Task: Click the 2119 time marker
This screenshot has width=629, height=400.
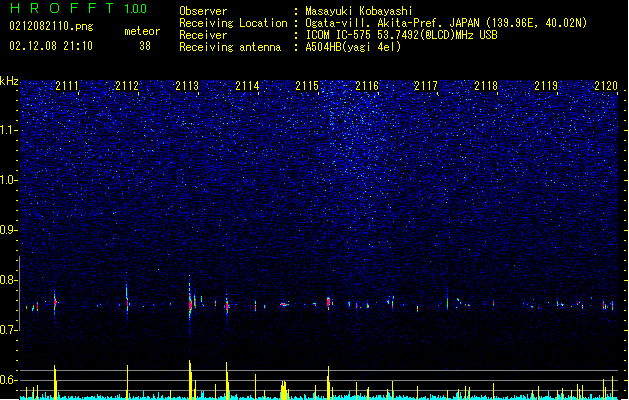Action: click(x=546, y=86)
